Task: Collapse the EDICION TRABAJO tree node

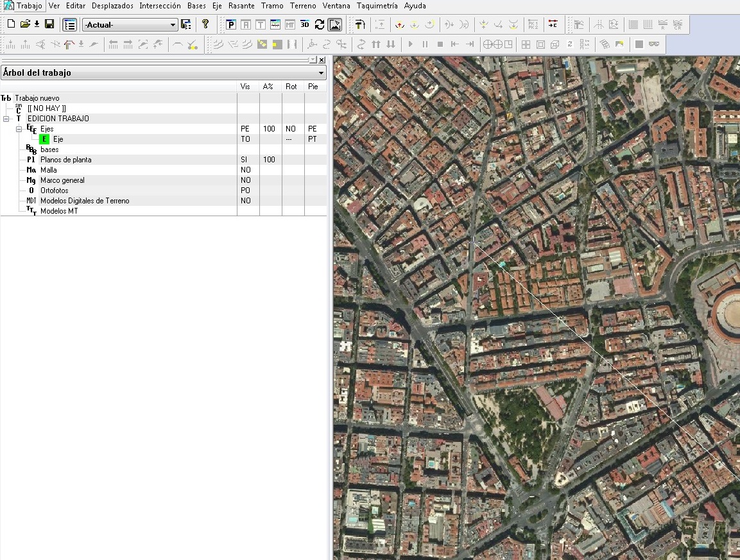Action: pos(6,119)
